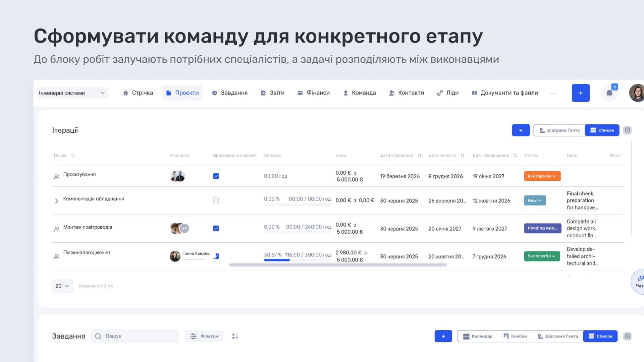Open Монтаж повітроводів iteration name
Screen dimensions: 644x362
coord(88,227)
